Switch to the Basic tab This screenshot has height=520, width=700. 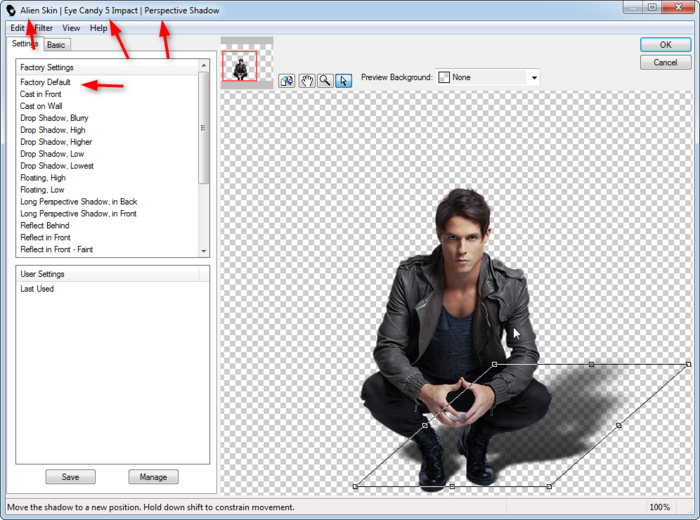coord(56,45)
